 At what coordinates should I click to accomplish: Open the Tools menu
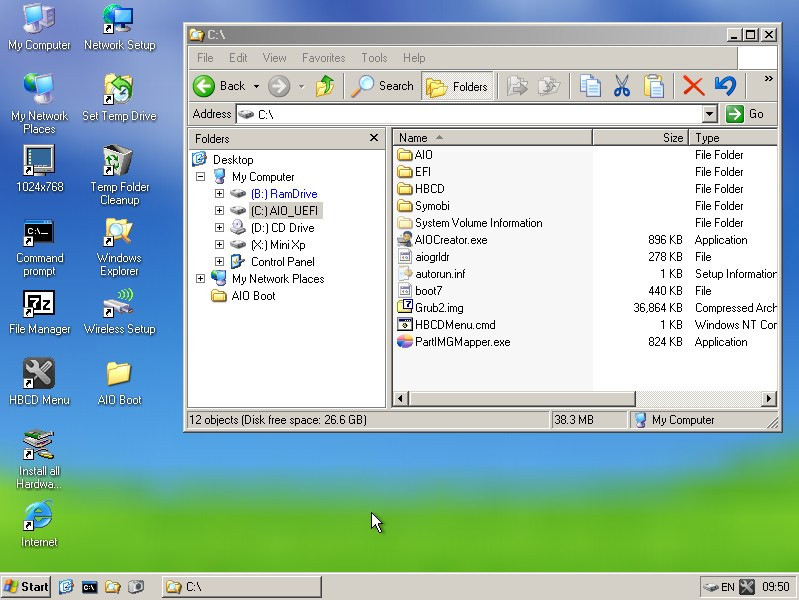375,58
